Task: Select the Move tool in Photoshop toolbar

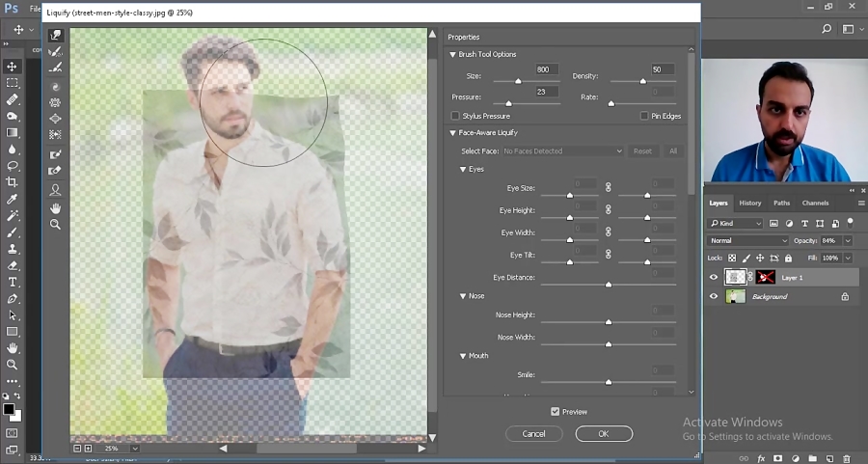Action: point(12,67)
